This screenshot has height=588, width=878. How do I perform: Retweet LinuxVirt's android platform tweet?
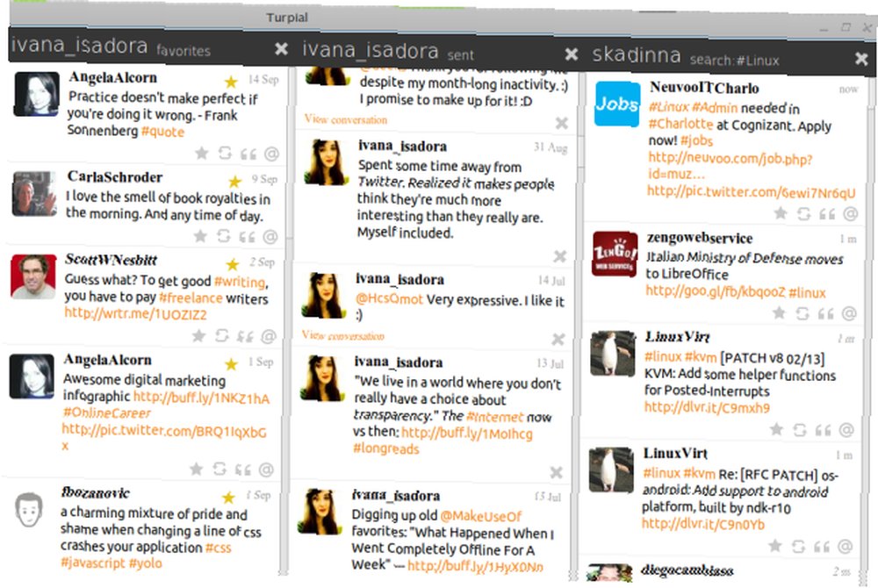pyautogui.click(x=798, y=546)
